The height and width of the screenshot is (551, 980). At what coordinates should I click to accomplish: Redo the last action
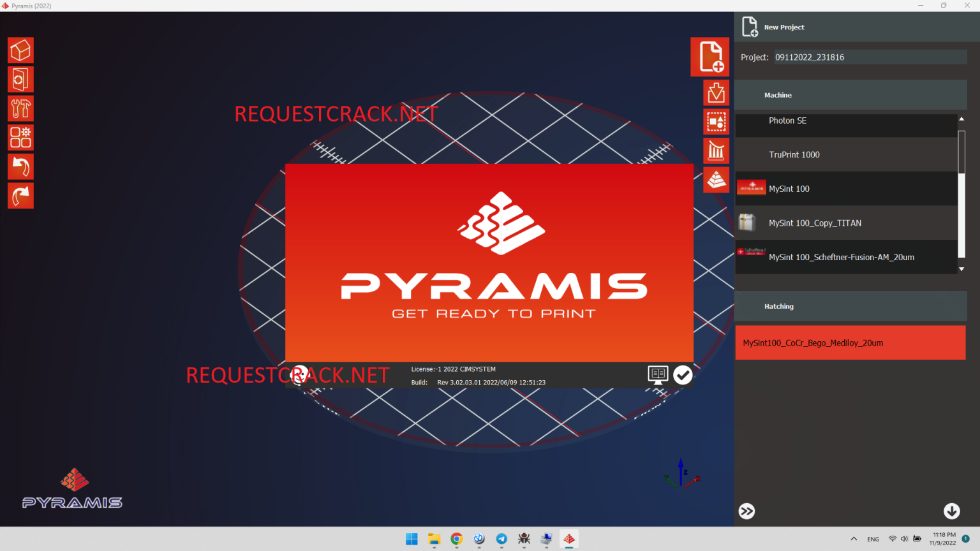click(20, 196)
